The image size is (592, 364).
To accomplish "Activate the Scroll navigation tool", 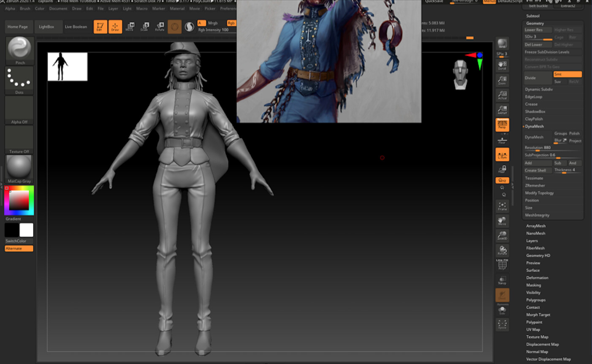I will [502, 65].
